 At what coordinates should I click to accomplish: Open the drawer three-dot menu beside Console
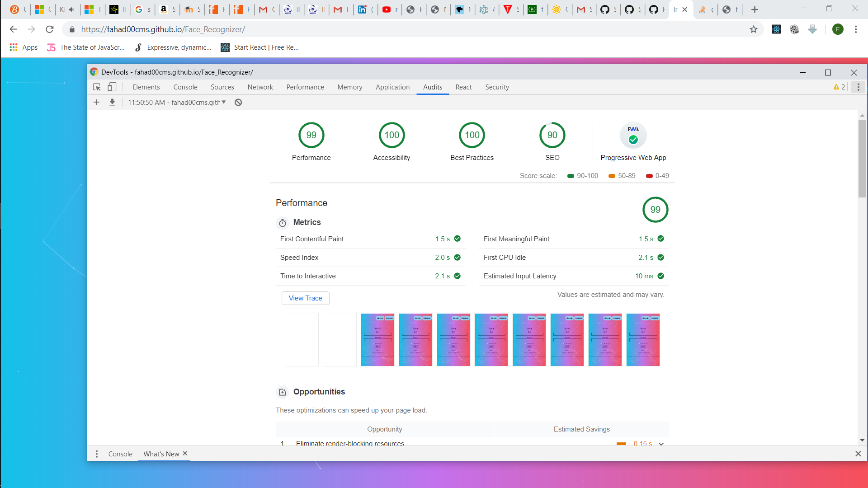tap(97, 454)
